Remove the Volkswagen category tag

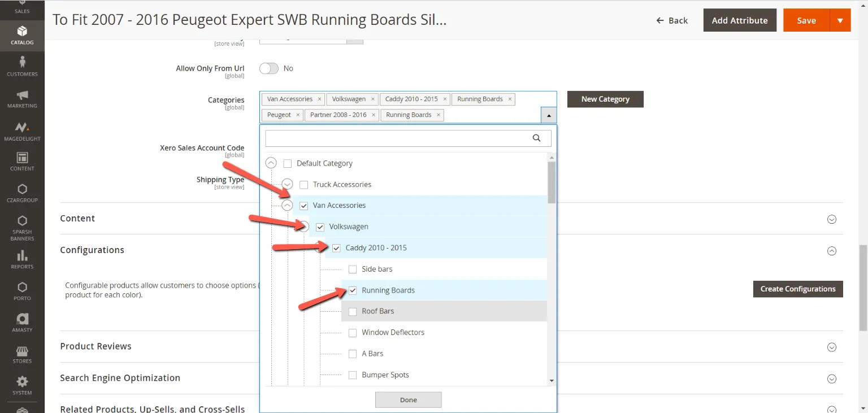click(x=372, y=99)
